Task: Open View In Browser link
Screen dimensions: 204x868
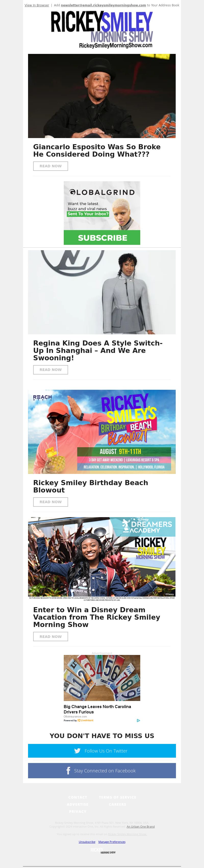Action: pos(37,5)
